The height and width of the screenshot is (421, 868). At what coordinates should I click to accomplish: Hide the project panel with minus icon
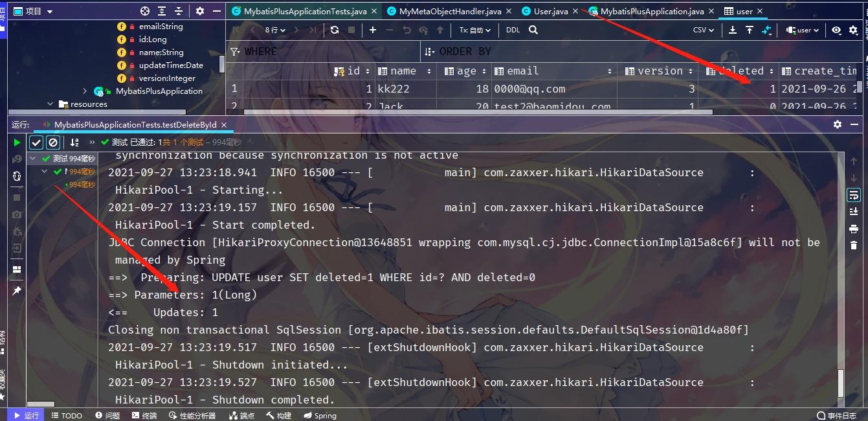pos(216,11)
